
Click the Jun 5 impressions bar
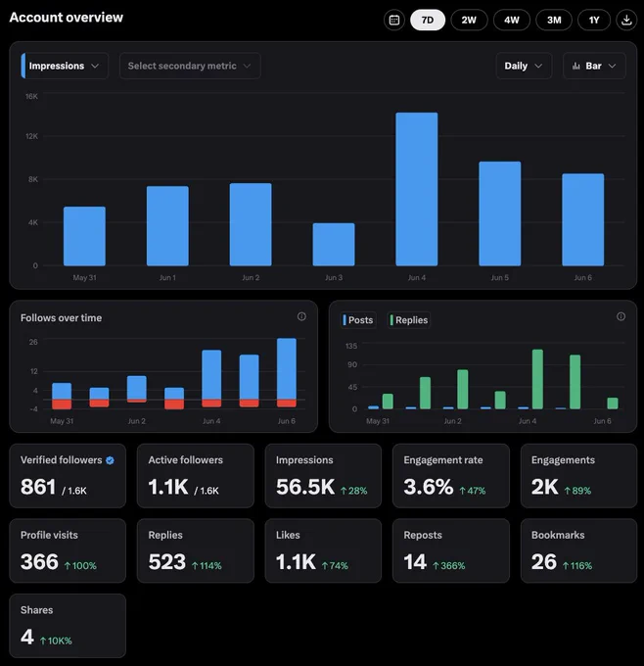click(500, 214)
